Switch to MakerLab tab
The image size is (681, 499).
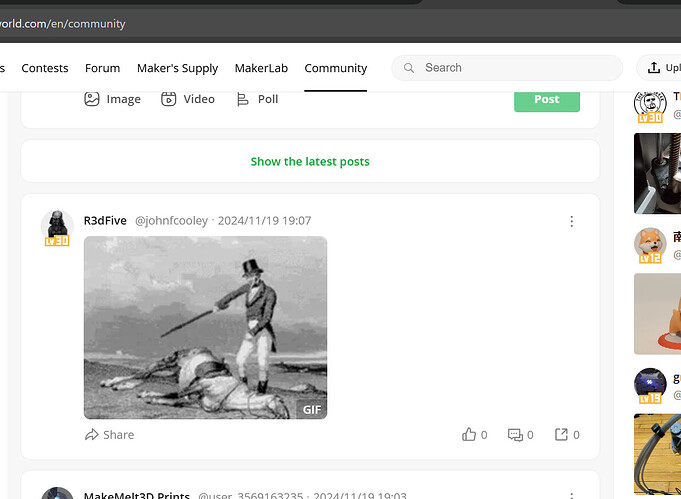click(261, 68)
